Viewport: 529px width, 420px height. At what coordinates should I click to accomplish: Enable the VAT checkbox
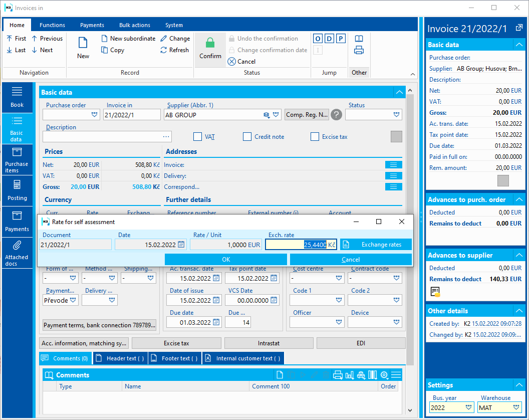click(x=197, y=136)
